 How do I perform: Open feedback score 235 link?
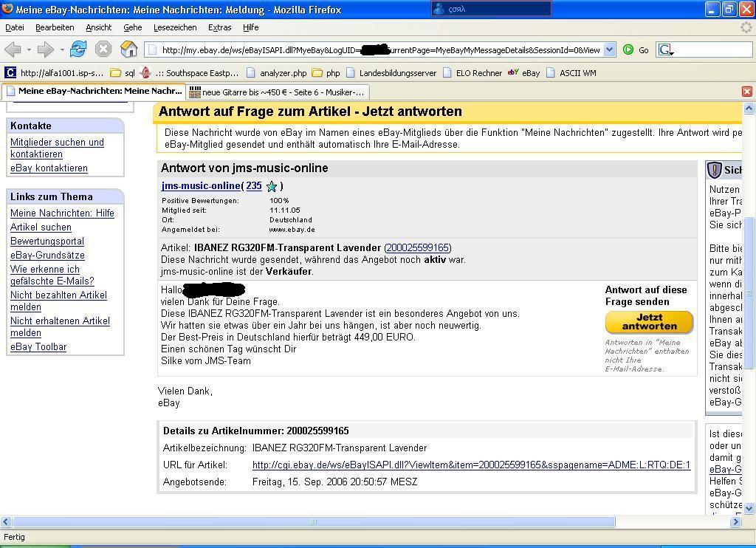click(x=254, y=185)
